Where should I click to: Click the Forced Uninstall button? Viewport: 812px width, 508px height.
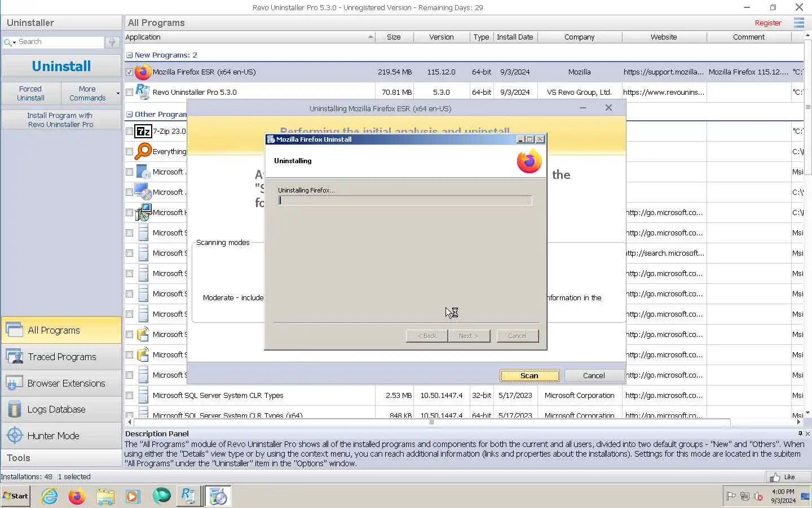[x=30, y=93]
